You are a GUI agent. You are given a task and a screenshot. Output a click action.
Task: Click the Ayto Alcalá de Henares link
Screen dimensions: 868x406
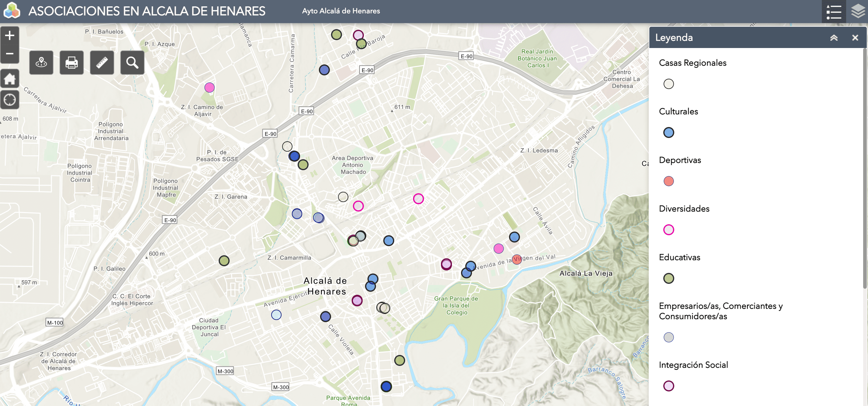(x=341, y=11)
